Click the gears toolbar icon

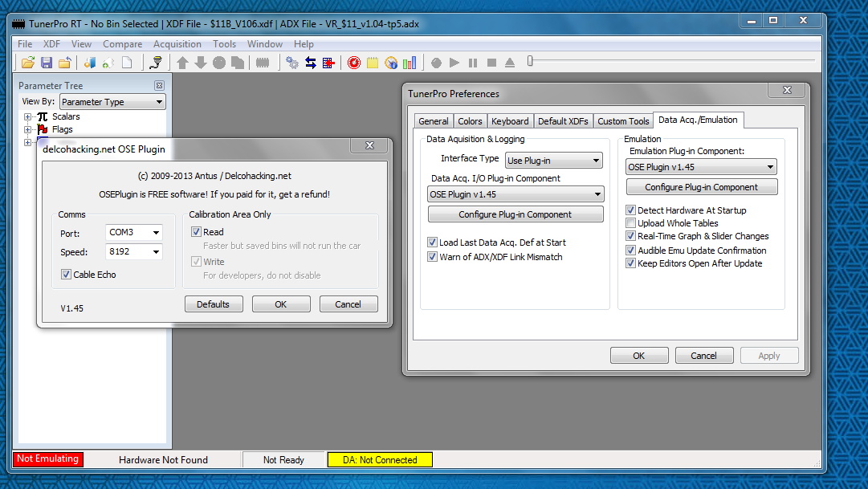pyautogui.click(x=292, y=63)
